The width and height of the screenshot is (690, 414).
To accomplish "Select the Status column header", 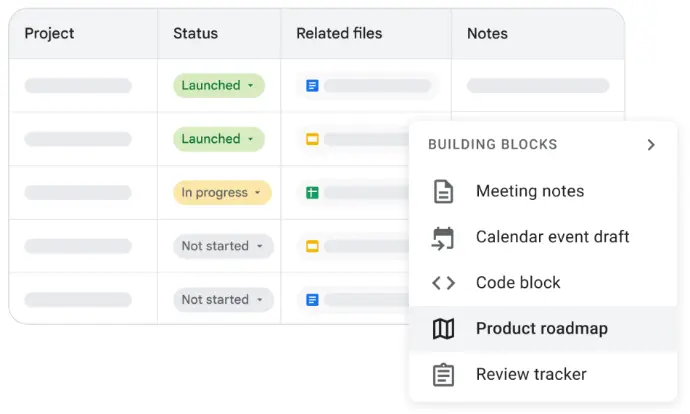I will tap(195, 34).
